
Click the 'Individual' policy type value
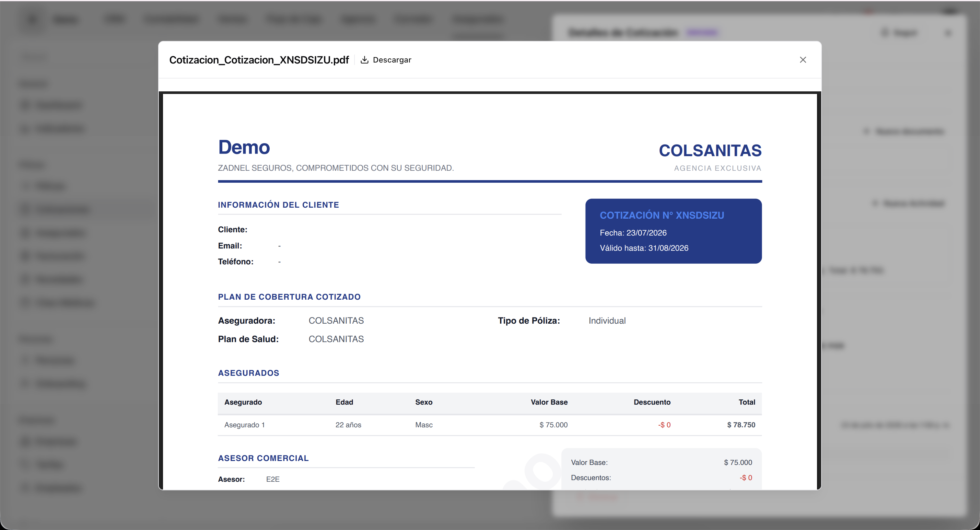(607, 320)
